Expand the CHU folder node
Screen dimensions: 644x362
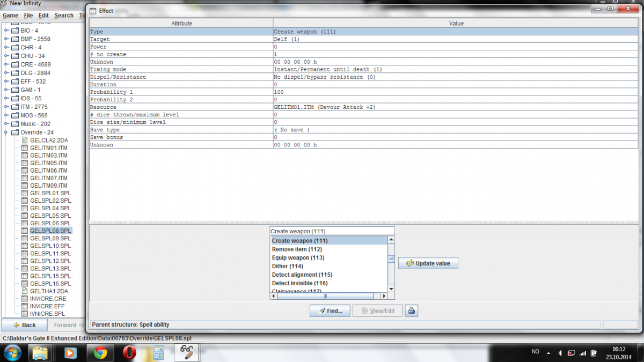(x=6, y=56)
